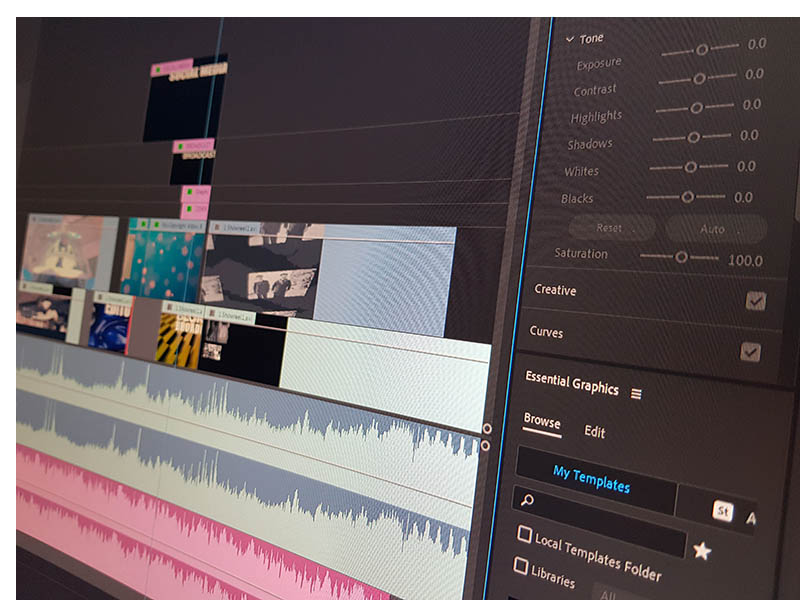Viewport: 800px width, 600px height.
Task: Click the Saturation value 100.0
Action: click(745, 261)
